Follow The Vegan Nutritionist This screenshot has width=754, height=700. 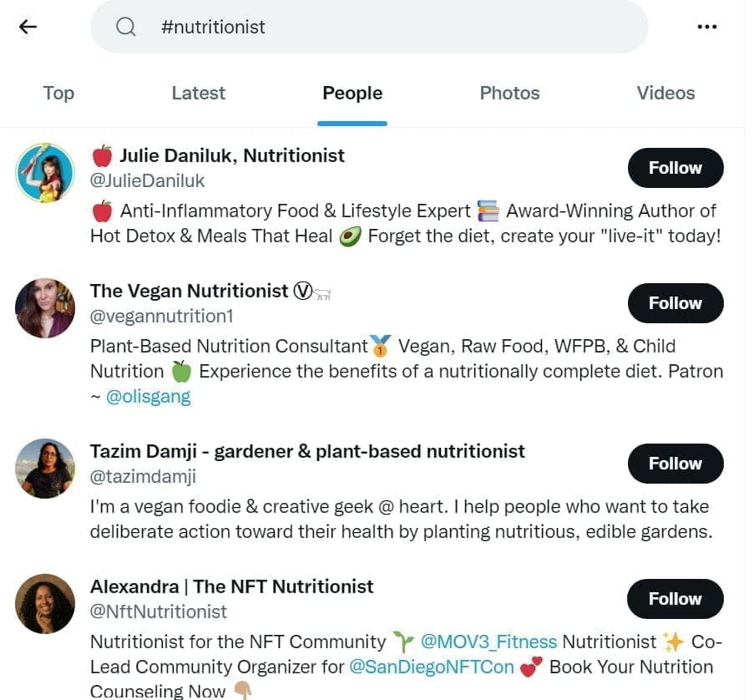(675, 302)
